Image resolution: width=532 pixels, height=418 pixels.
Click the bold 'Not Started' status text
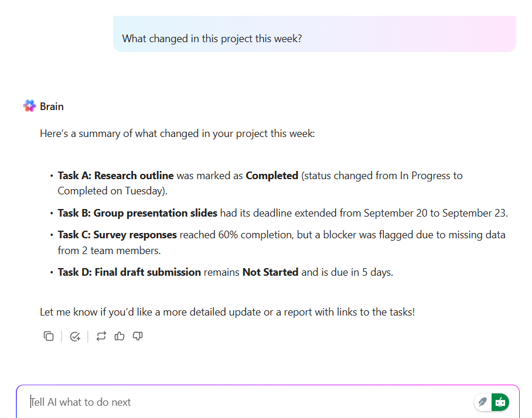(270, 272)
